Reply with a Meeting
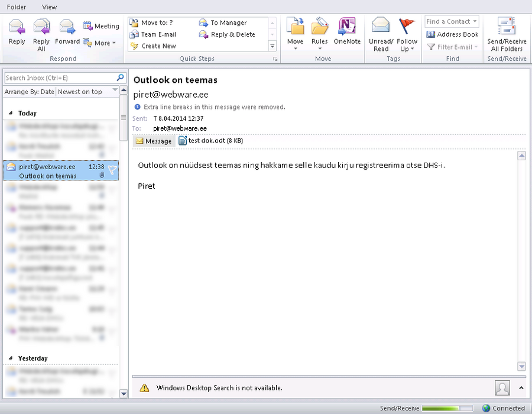 [x=102, y=26]
